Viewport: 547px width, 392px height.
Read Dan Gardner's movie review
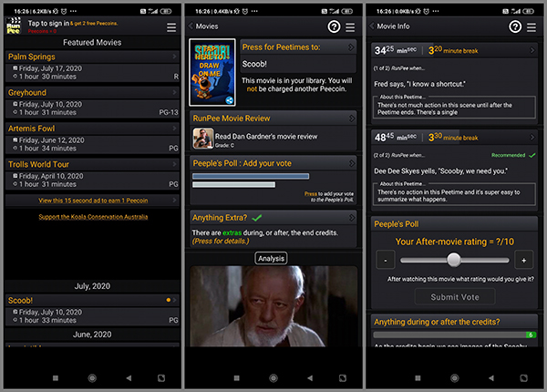266,137
